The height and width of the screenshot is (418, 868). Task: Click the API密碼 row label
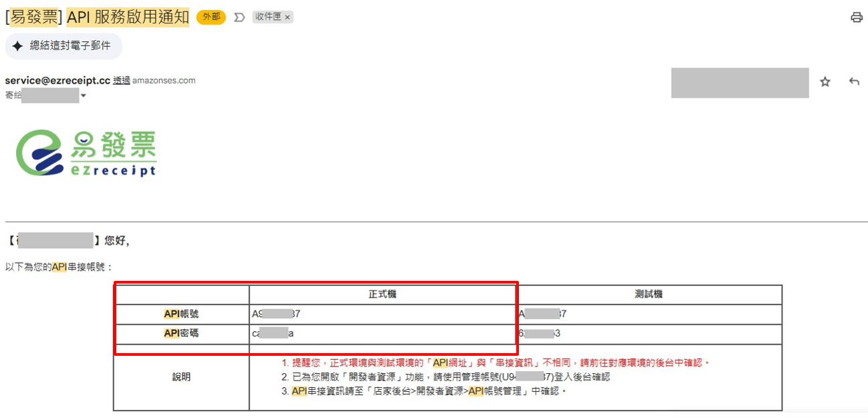181,333
